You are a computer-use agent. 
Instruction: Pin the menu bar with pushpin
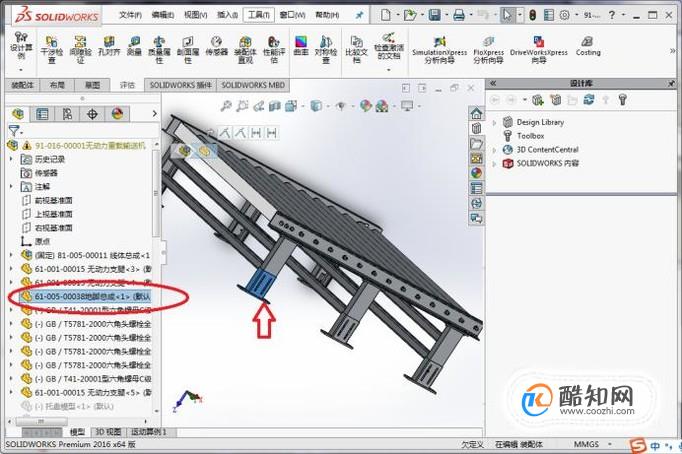tap(359, 15)
